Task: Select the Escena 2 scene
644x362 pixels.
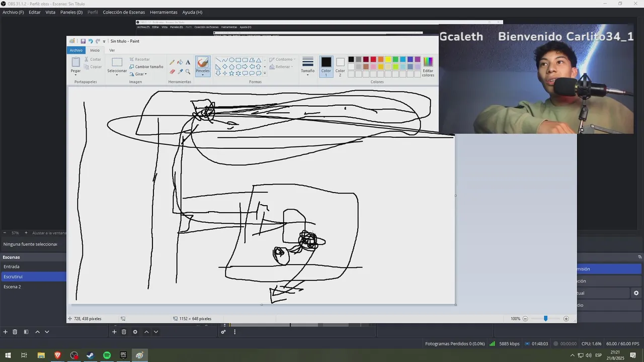Action: tap(33, 287)
